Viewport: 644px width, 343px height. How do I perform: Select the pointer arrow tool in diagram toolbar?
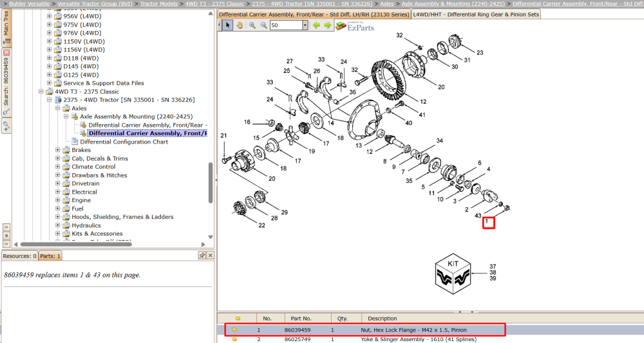pos(228,26)
